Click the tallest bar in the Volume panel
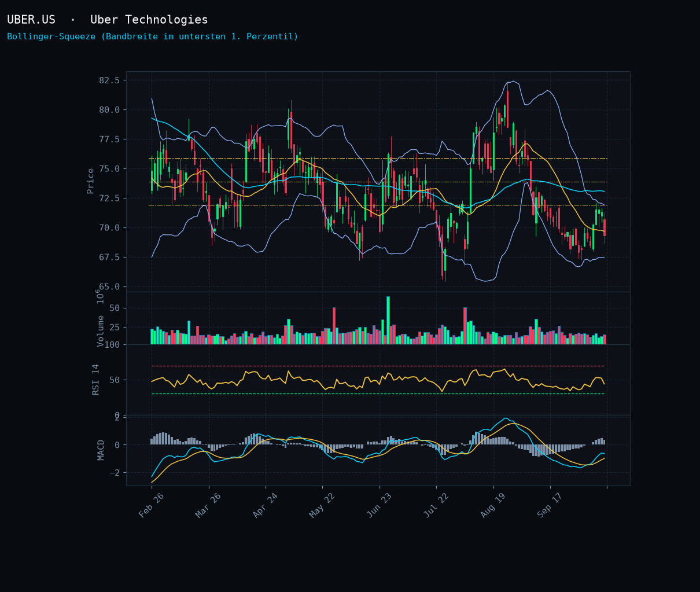This screenshot has width=700, height=592. 388,321
